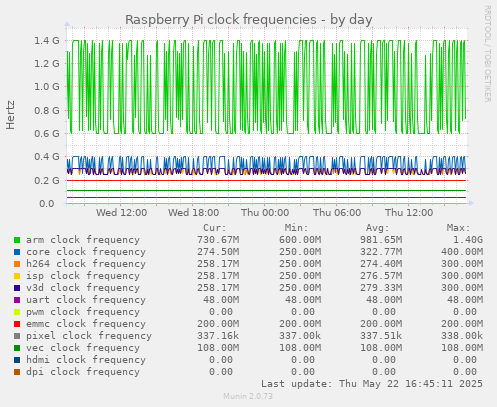Click the isp clock frequency yellow swatch
This screenshot has height=407, width=497.
(17, 276)
